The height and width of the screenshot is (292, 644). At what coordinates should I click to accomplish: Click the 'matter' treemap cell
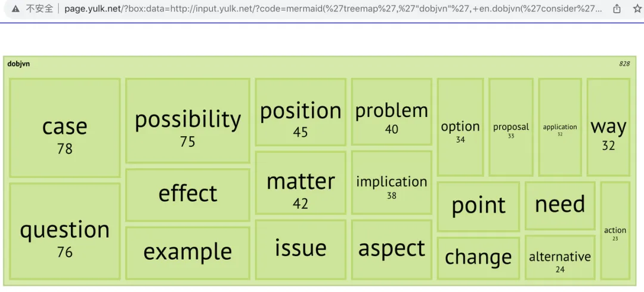click(300, 183)
